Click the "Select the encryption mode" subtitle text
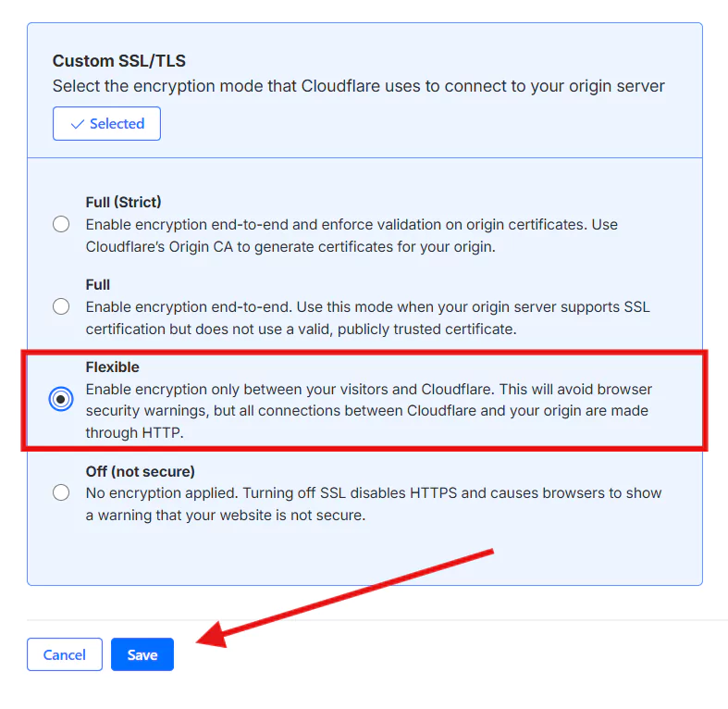Screen dimensions: 728x709 358,86
